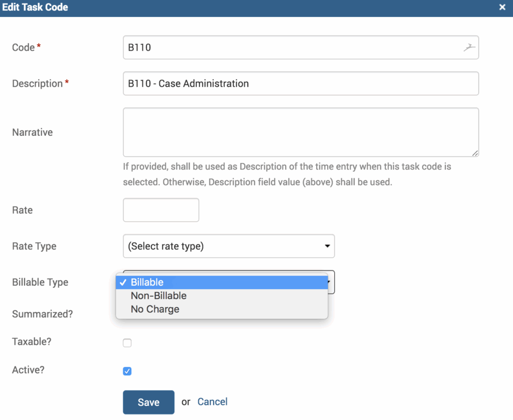This screenshot has height=420, width=513.
Task: Click the empty Rate input box
Action: click(161, 210)
